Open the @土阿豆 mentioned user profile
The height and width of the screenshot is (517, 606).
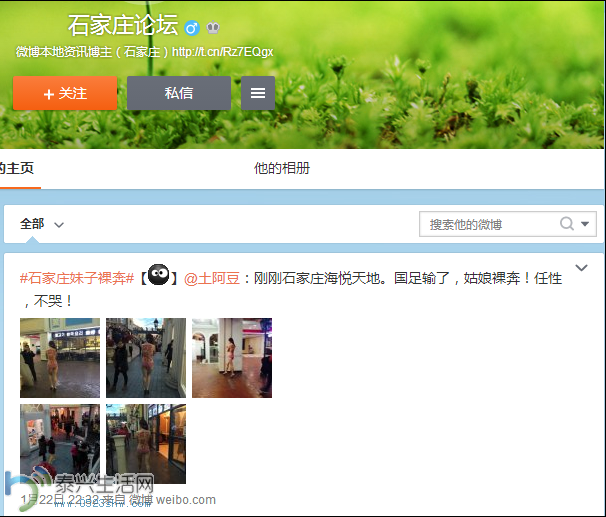click(212, 278)
